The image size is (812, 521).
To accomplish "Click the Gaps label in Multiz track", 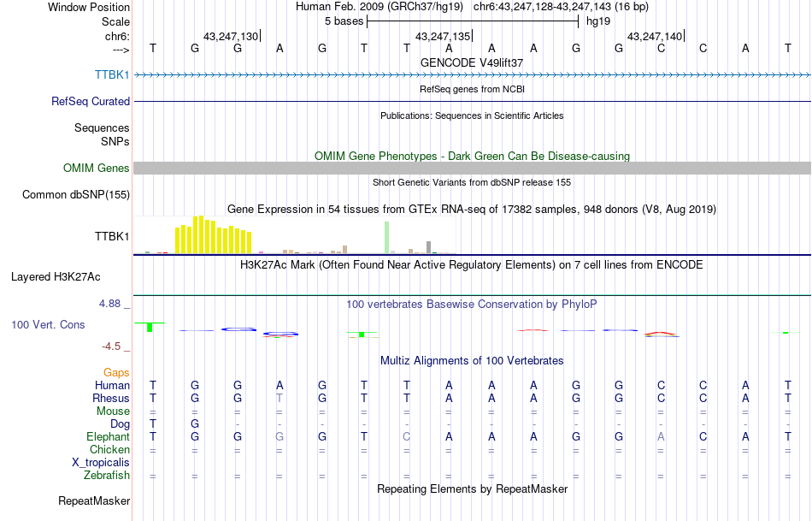I will (116, 373).
